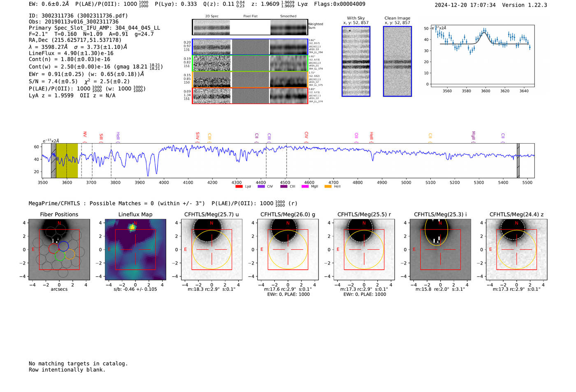The width and height of the screenshot is (576, 392).
Task: Click the Cont(w) = 2.50 line
Action: tap(96, 66)
